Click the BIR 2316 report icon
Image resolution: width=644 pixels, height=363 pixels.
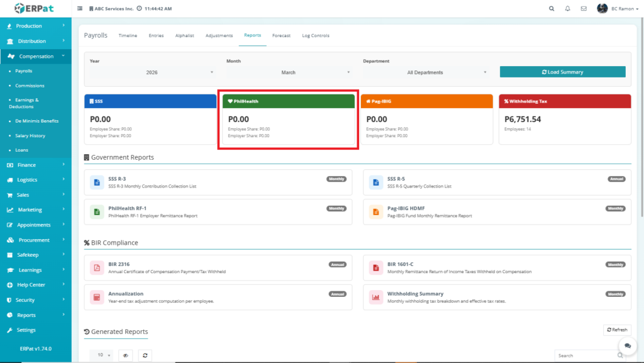[97, 267]
